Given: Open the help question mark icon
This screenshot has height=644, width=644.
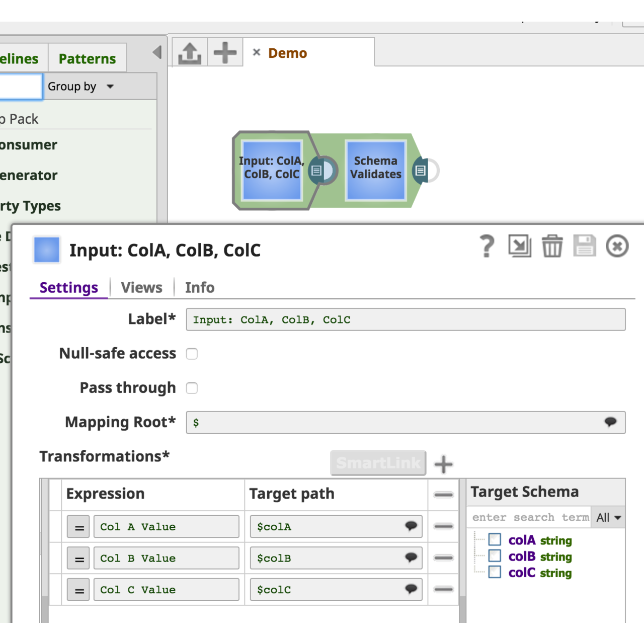Looking at the screenshot, I should (486, 246).
